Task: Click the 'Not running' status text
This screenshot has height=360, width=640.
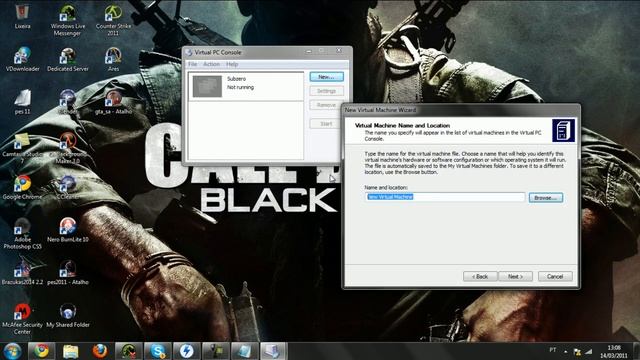Action: 240,87
